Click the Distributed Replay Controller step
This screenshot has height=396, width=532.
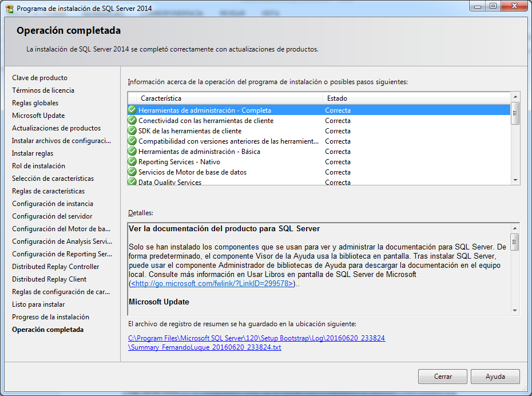(55, 266)
